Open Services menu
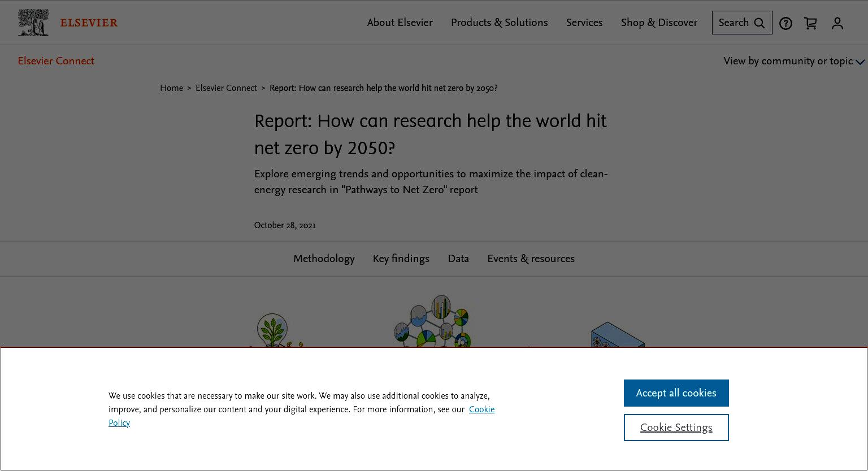 click(584, 23)
